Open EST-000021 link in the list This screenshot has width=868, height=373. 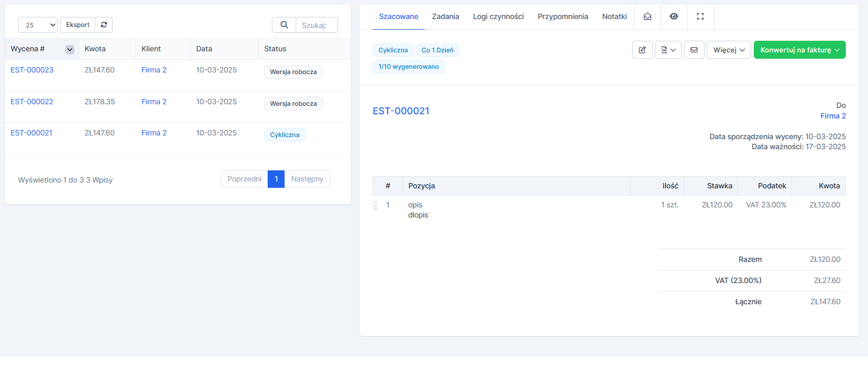pyautogui.click(x=31, y=133)
